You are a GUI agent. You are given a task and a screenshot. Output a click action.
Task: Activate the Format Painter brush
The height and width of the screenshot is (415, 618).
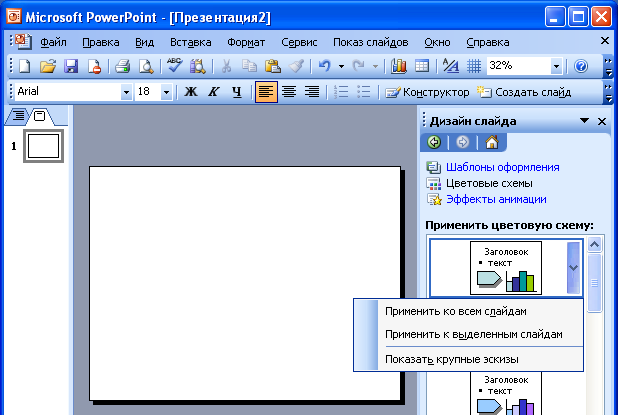pyautogui.click(x=296, y=66)
